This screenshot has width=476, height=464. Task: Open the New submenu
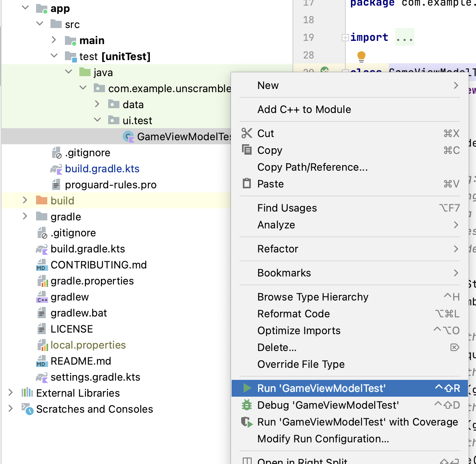(268, 85)
